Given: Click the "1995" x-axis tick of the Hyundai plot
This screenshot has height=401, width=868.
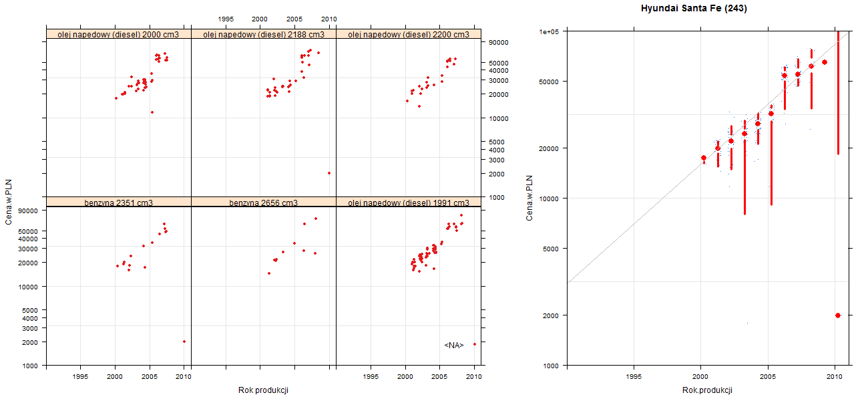Looking at the screenshot, I should pos(634,378).
